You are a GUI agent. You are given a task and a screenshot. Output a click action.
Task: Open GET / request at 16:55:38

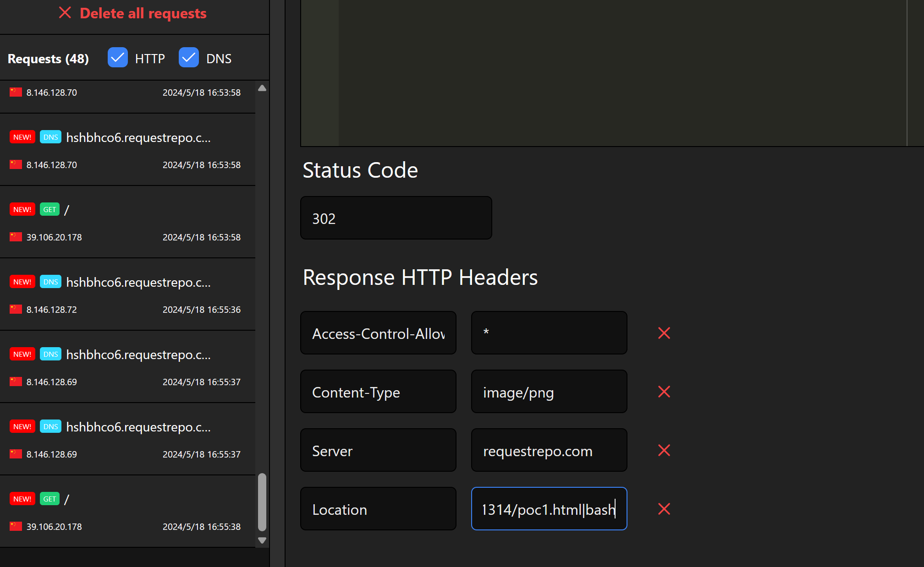click(x=127, y=512)
